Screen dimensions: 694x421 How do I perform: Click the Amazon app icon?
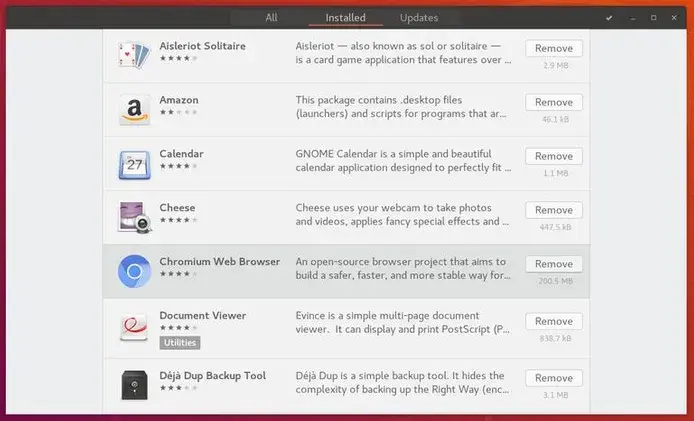tap(134, 110)
